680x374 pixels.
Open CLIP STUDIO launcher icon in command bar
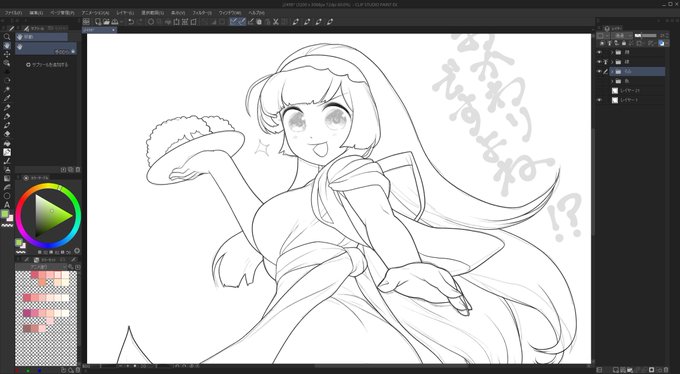[x=86, y=22]
